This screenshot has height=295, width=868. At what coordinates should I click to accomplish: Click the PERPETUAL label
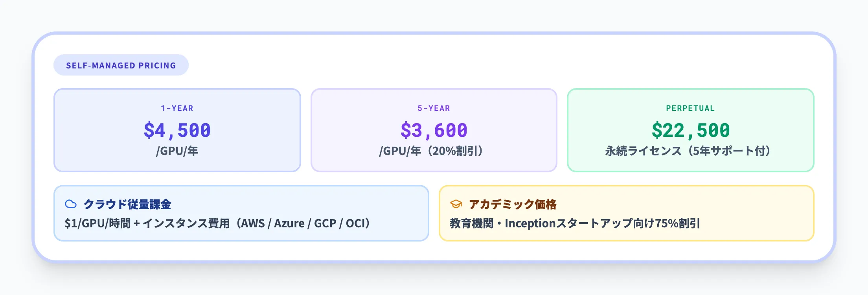click(690, 108)
